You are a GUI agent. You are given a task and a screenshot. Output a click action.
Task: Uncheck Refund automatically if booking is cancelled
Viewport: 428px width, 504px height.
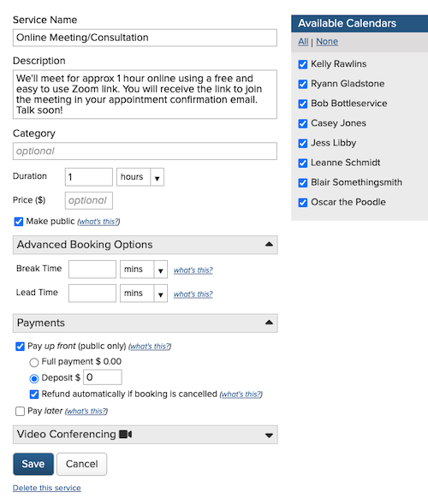point(34,394)
